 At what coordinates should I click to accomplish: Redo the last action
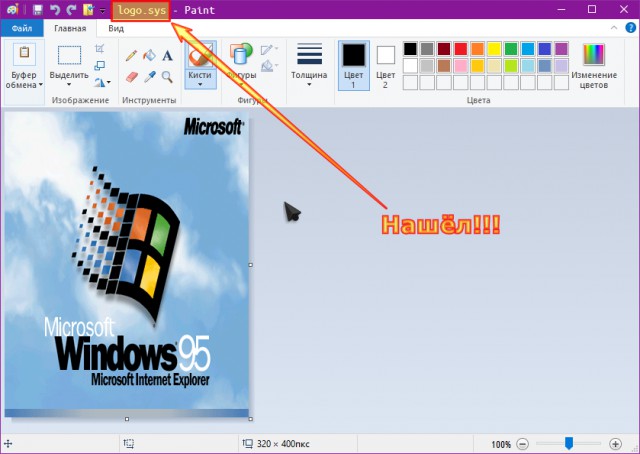71,10
